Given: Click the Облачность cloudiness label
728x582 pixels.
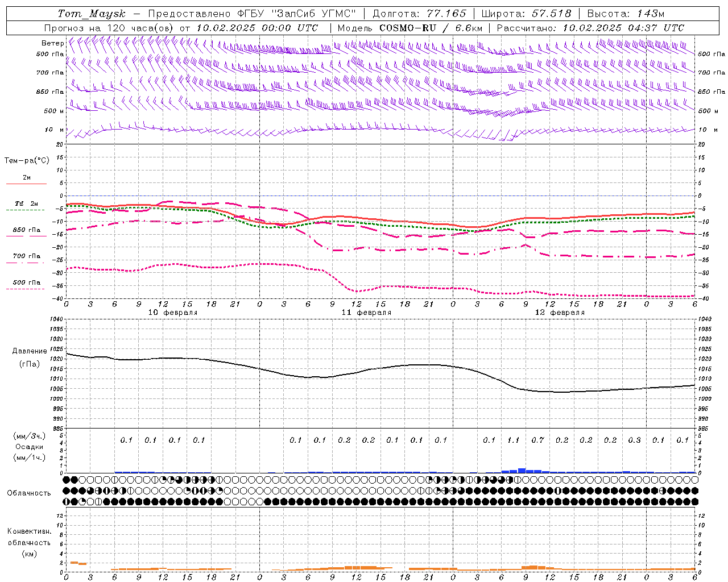Looking at the screenshot, I should click(29, 493).
